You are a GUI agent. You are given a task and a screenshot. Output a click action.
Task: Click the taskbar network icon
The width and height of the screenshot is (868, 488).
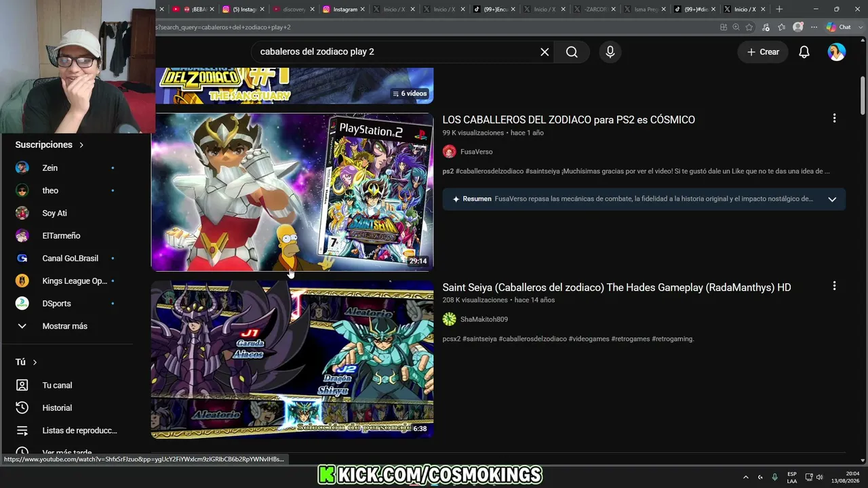(x=809, y=477)
